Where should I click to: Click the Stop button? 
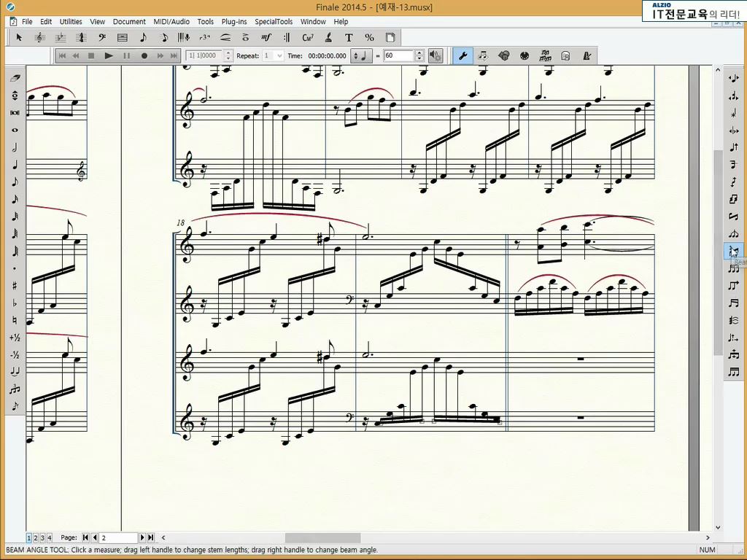[91, 55]
